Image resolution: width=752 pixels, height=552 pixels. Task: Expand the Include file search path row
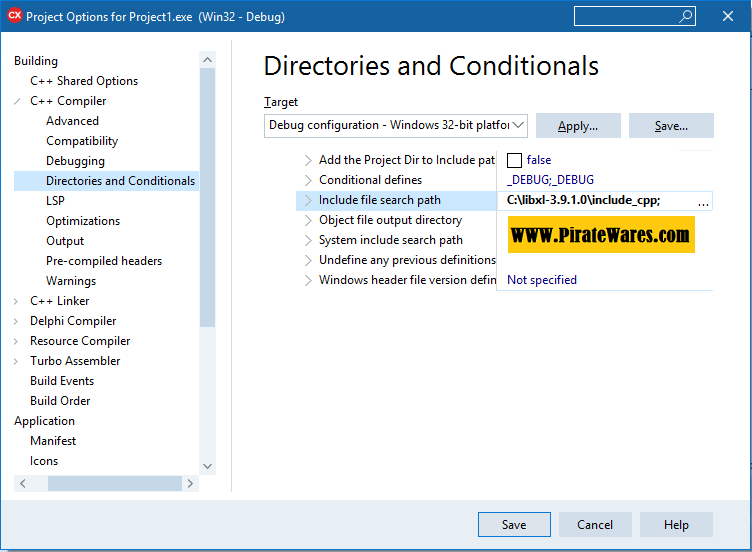[x=308, y=200]
